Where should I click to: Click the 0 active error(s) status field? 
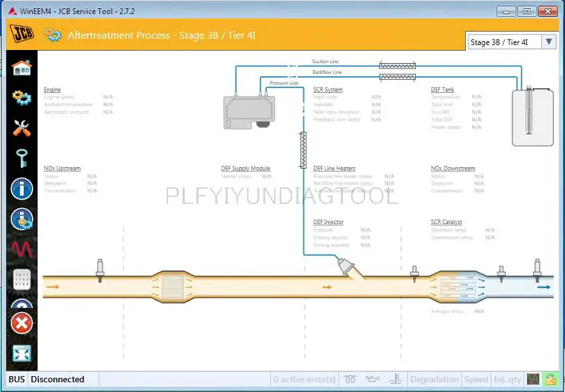pyautogui.click(x=305, y=380)
